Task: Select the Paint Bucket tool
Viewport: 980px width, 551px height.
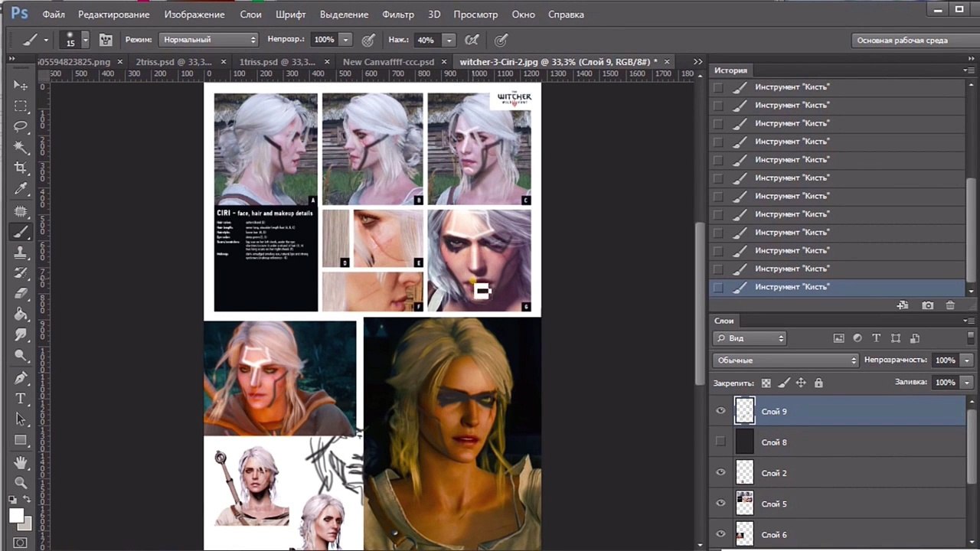Action: [21, 315]
